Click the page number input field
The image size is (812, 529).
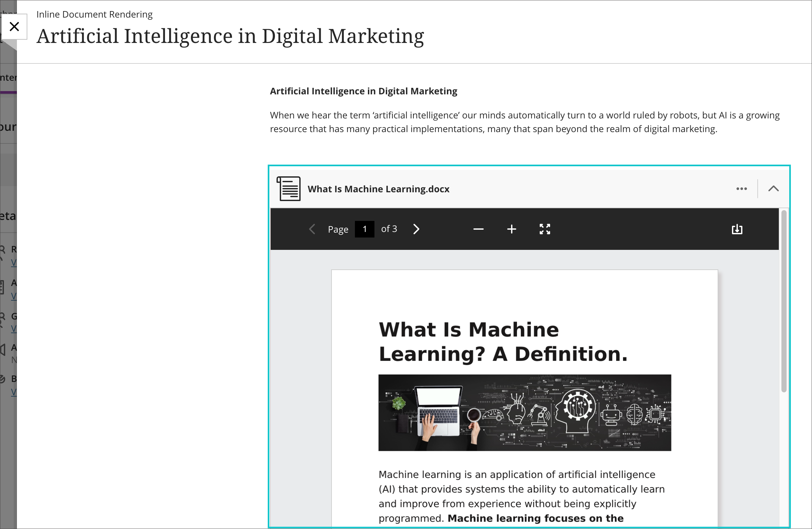364,229
